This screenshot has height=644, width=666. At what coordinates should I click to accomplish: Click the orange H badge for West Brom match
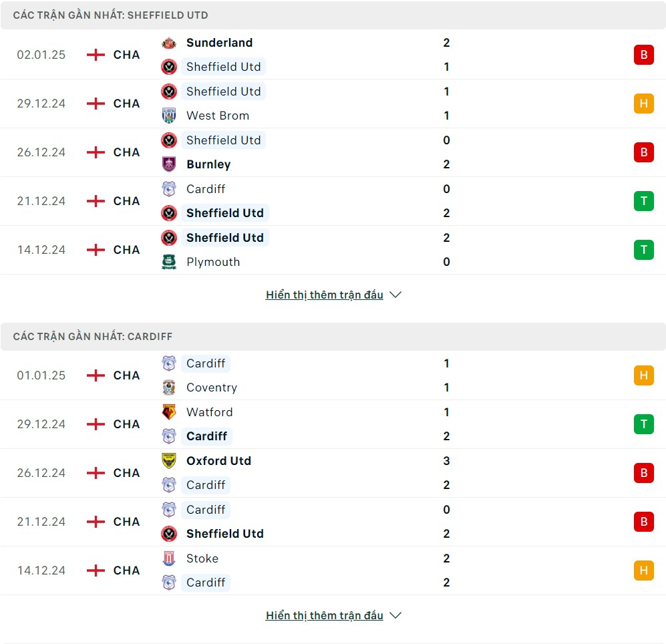[643, 104]
